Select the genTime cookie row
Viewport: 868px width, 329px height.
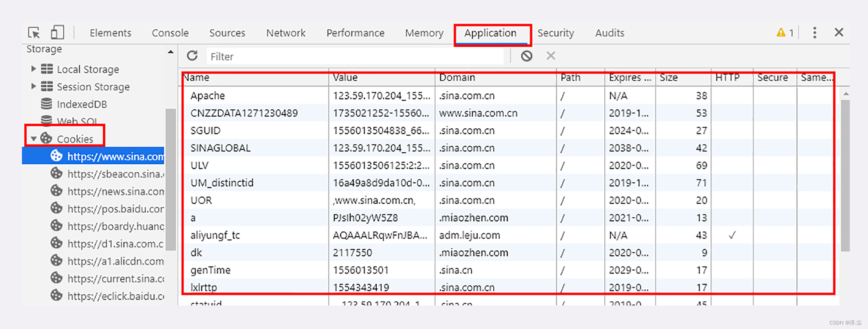point(508,270)
